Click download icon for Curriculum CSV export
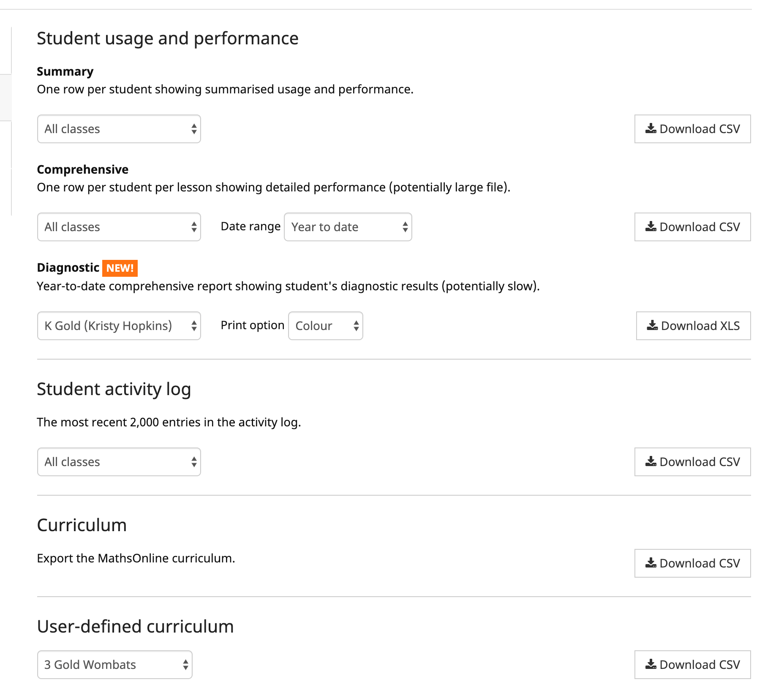Screen dimensions: 784x693 [x=651, y=563]
